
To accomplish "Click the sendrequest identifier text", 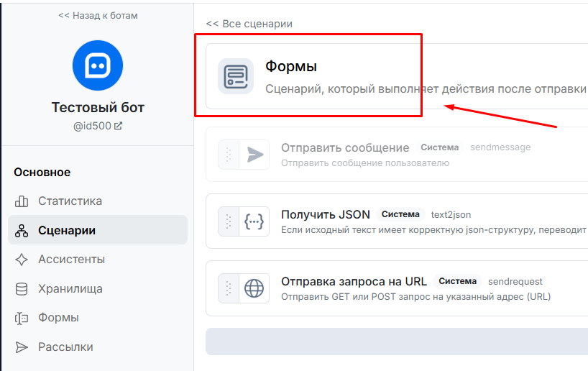I will (515, 281).
